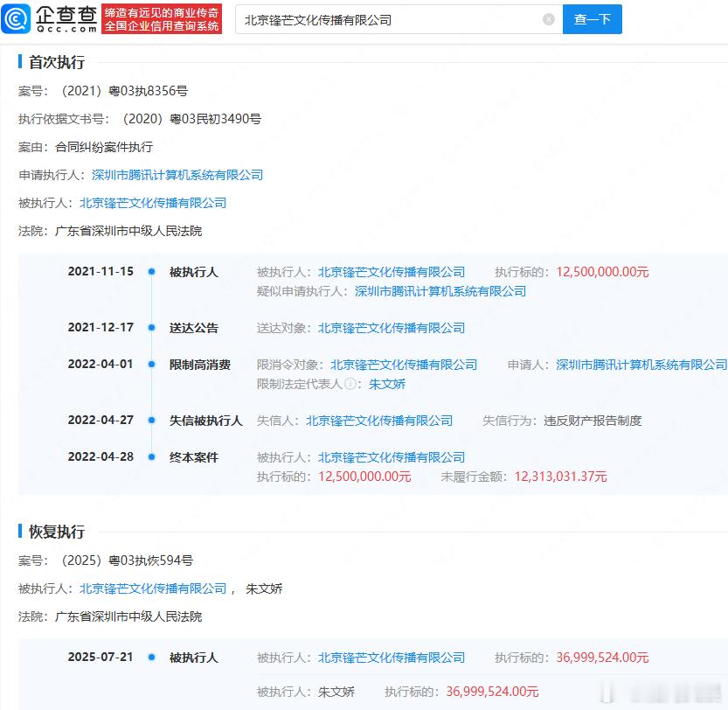Open 北京锋芒文化传播有限公司 link in 2021-11-15 row
Screen dimensions: 728x710
click(392, 272)
